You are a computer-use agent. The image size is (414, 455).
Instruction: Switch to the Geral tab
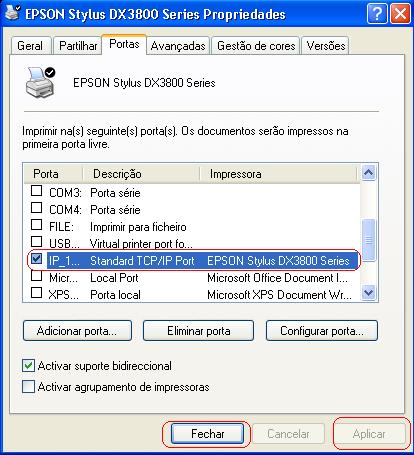click(30, 46)
